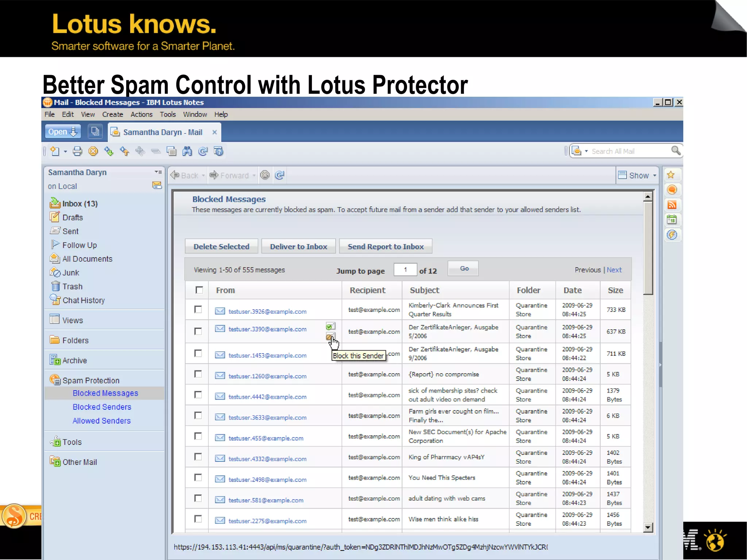Check the box for testuser.4332 message
This screenshot has width=747, height=560.
point(198,457)
